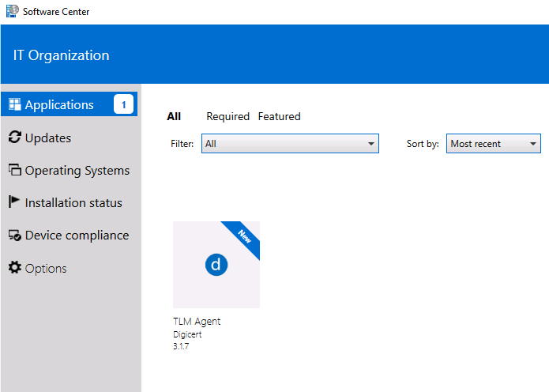Click the Options gear icon

(14, 268)
